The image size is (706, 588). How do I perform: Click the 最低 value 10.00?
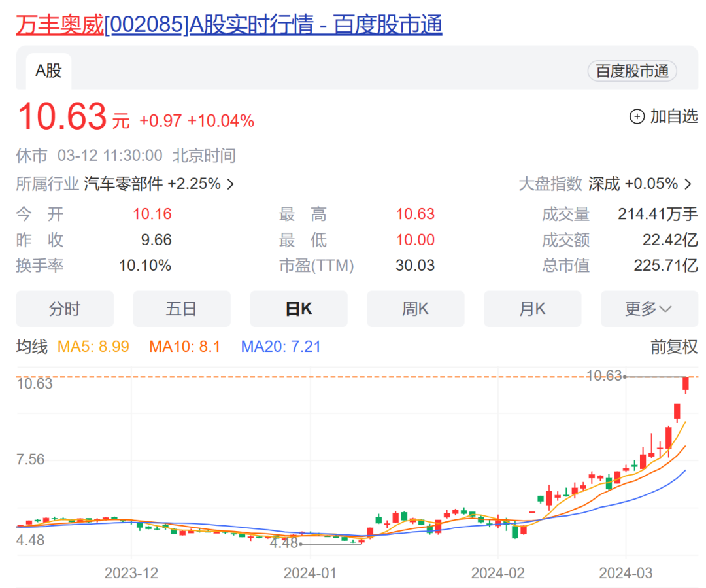[415, 240]
